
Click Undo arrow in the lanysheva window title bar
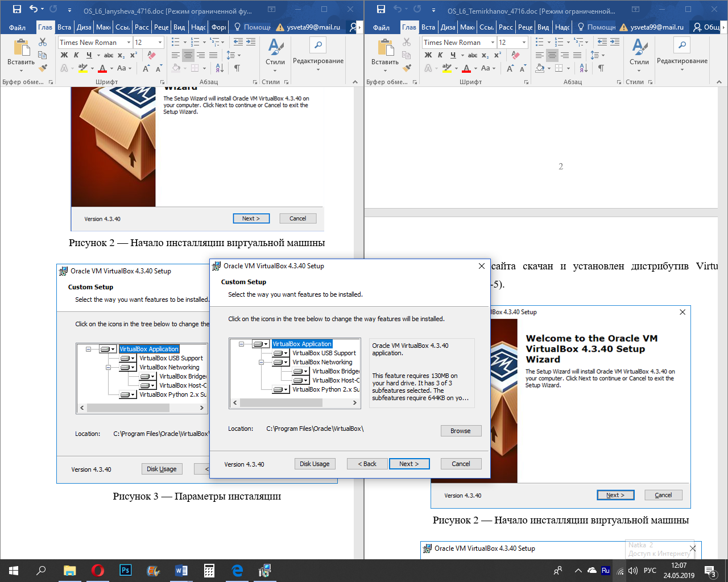point(33,10)
